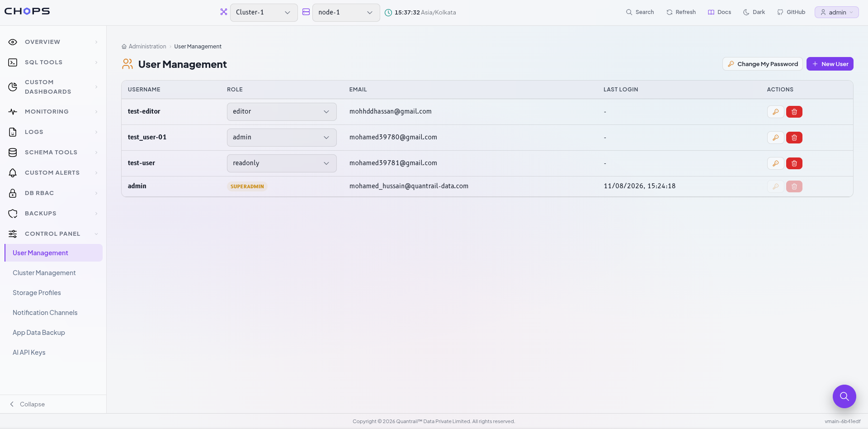Screen dimensions: 868x429
Task: Reset password for test-user key icon
Action: [x=776, y=163]
